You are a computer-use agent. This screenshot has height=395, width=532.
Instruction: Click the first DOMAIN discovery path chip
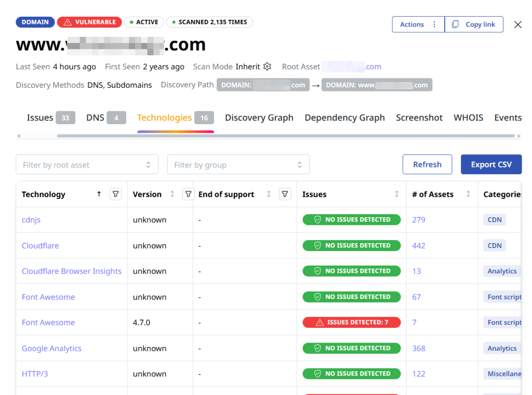[263, 85]
